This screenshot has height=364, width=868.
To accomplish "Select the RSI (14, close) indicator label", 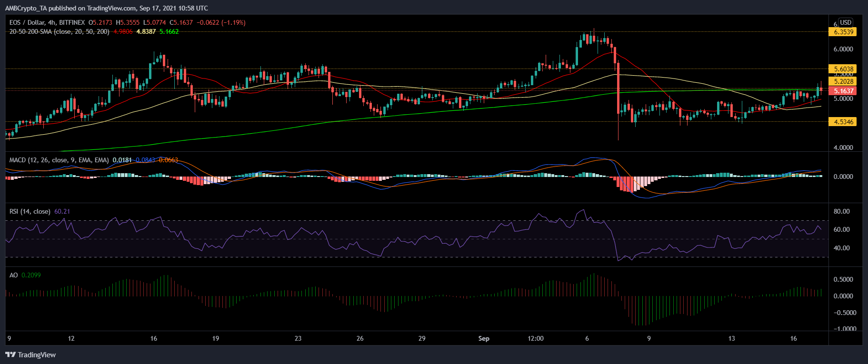I will coord(30,211).
